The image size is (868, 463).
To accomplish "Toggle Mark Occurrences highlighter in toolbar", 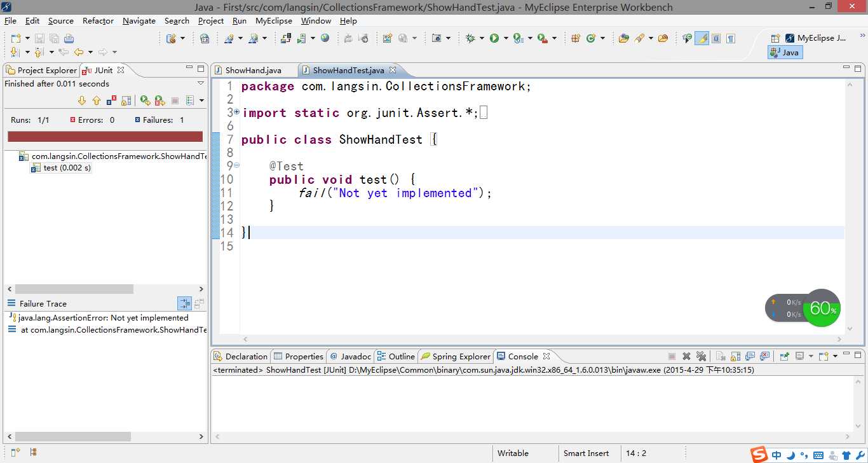I will [702, 38].
